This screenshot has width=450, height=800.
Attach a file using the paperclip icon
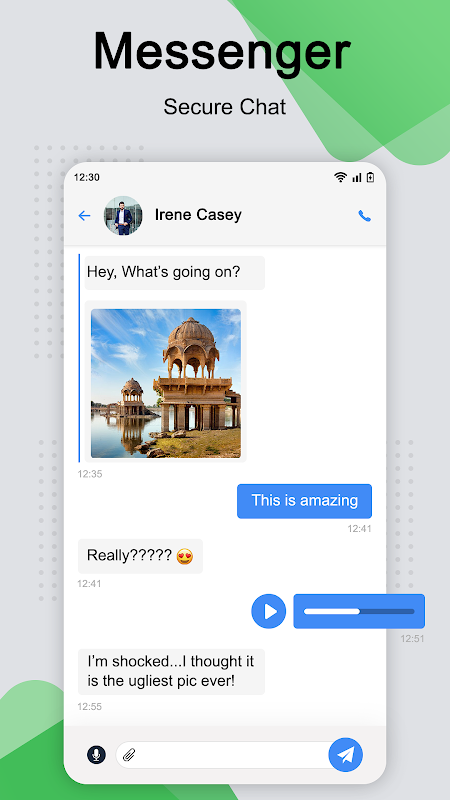point(129,754)
